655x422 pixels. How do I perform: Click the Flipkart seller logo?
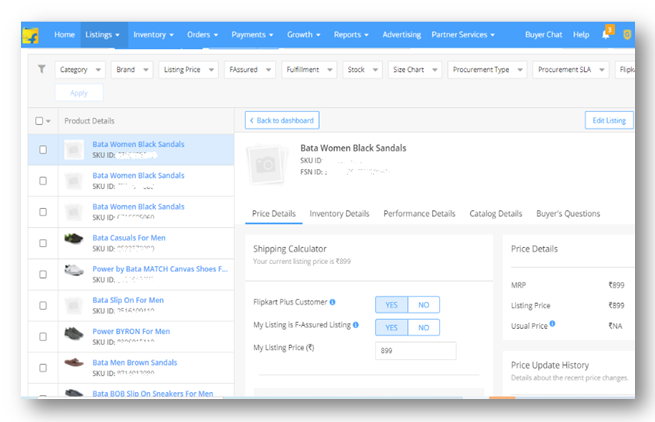[x=30, y=36]
